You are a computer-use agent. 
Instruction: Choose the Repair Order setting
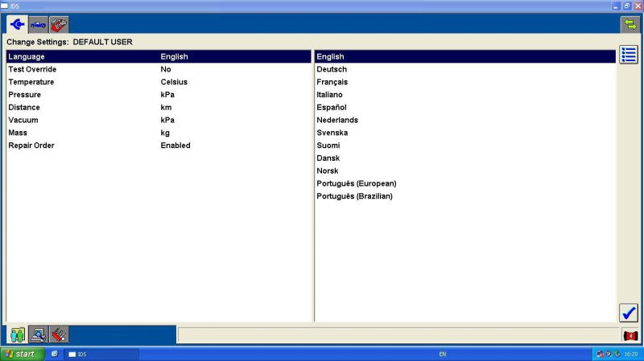point(159,146)
